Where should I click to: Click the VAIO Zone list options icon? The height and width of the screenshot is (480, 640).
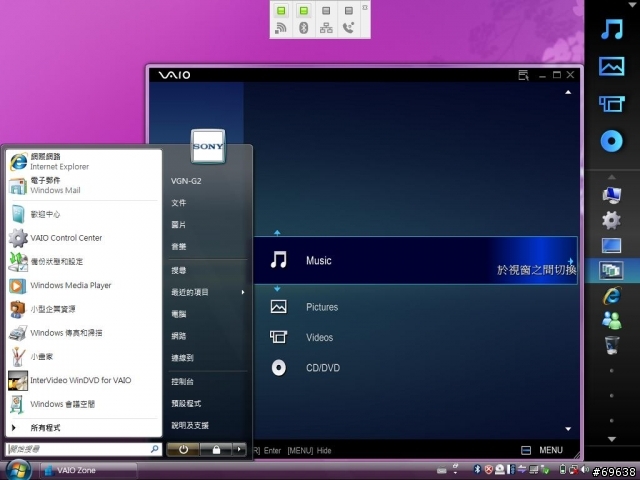524,75
